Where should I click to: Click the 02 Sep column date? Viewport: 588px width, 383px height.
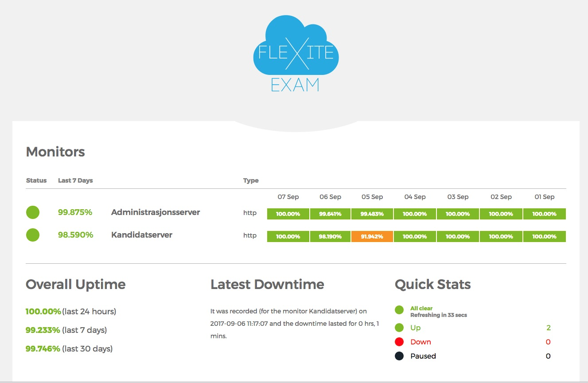point(501,197)
